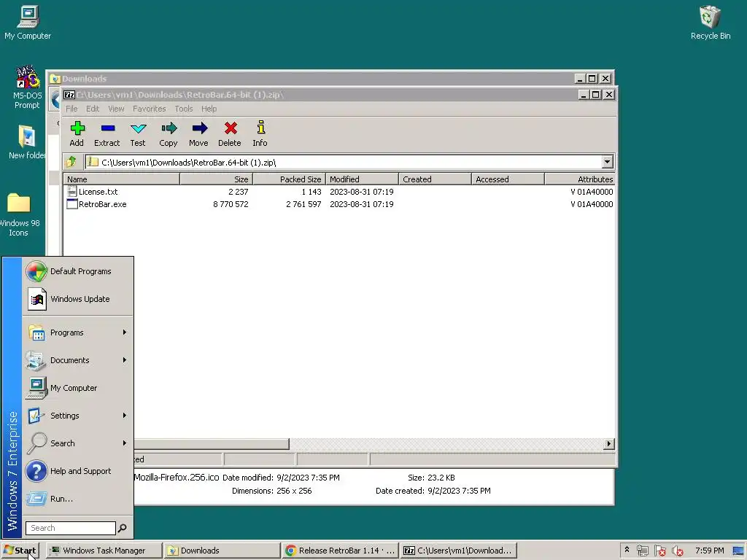This screenshot has width=747, height=560.
Task: Open My Computer in Start menu
Action: tap(77, 388)
